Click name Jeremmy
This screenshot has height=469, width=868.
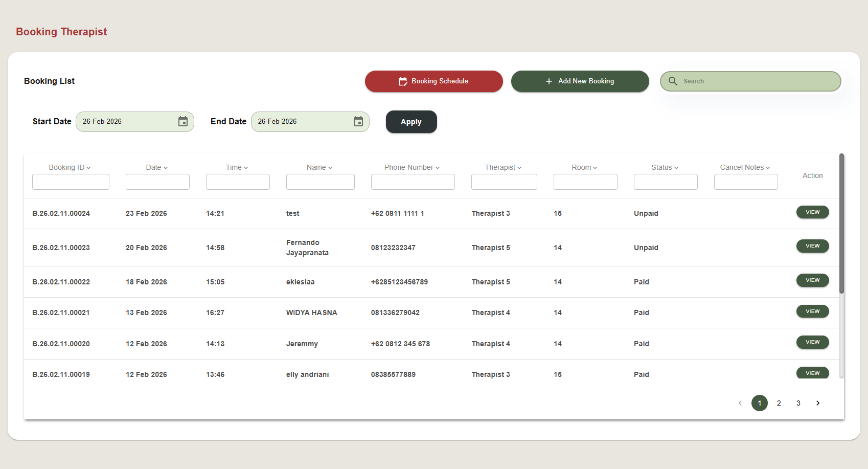click(x=302, y=344)
